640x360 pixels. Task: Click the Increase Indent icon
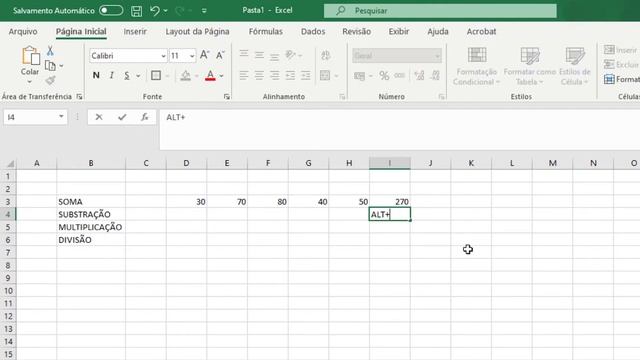(x=305, y=75)
